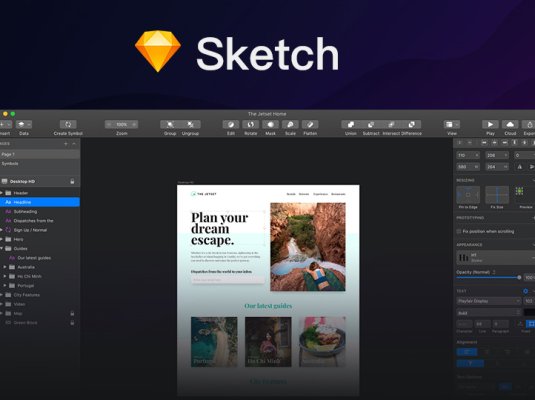Select the City Features group
This screenshot has width=535, height=400.
(x=40, y=295)
